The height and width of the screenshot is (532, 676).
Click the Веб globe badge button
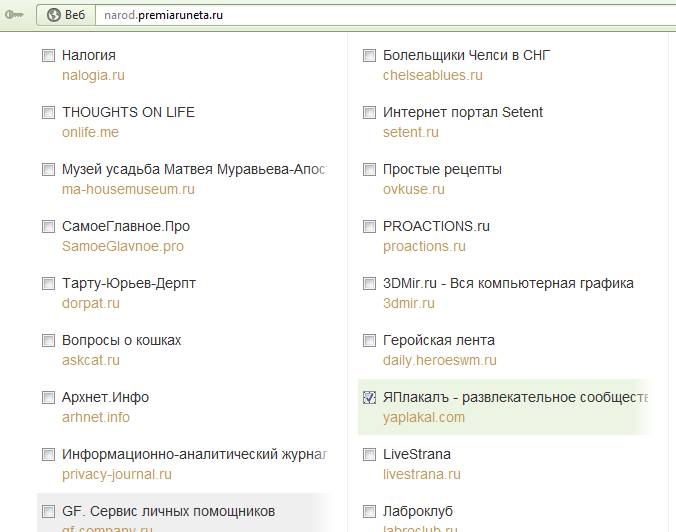click(x=66, y=15)
